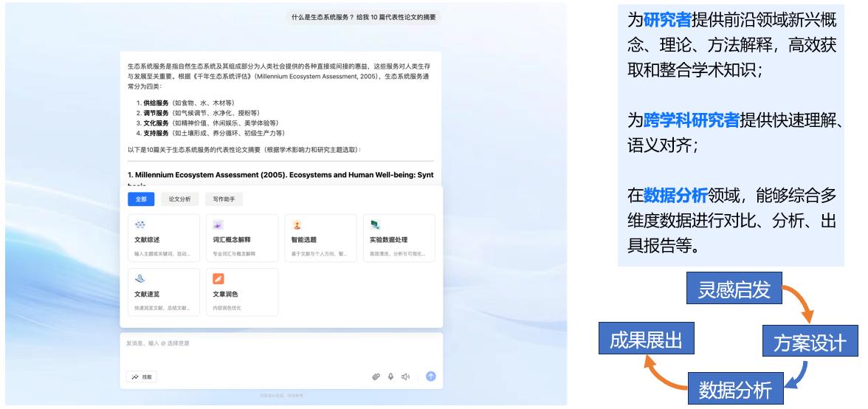This screenshot has height=409, width=868.
Task: Click the 智能选题 skill icon
Action: [x=297, y=224]
